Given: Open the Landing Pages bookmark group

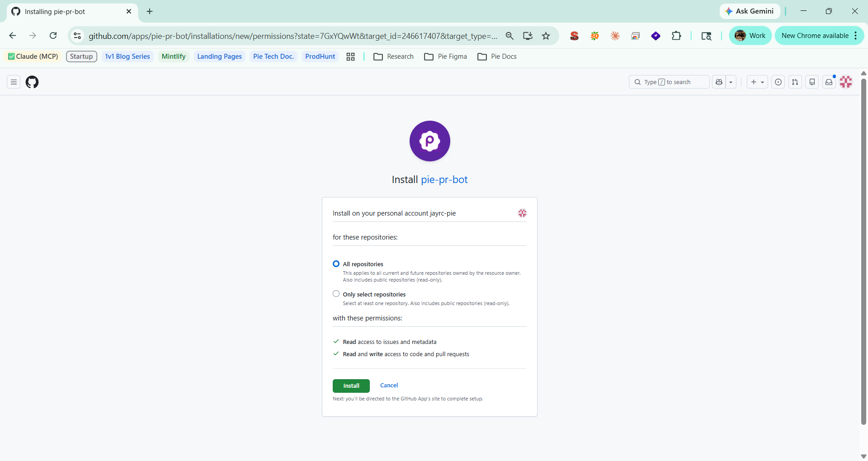Looking at the screenshot, I should [219, 56].
